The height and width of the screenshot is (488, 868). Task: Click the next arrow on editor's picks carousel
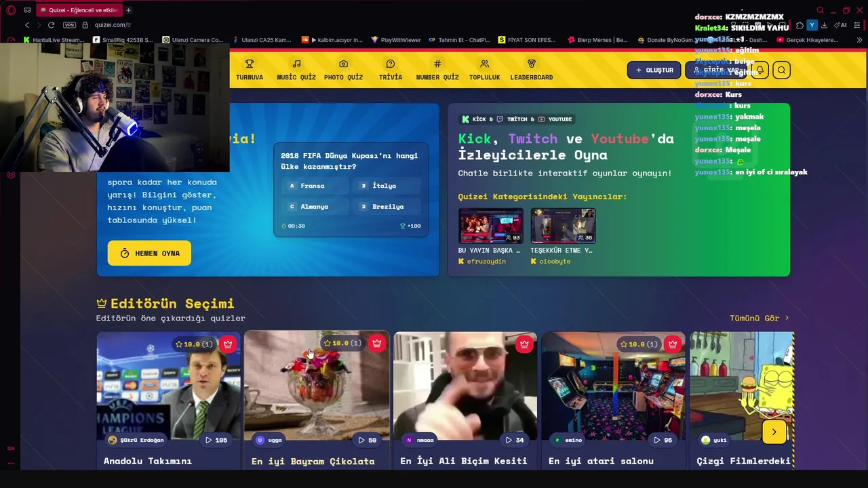tap(774, 432)
